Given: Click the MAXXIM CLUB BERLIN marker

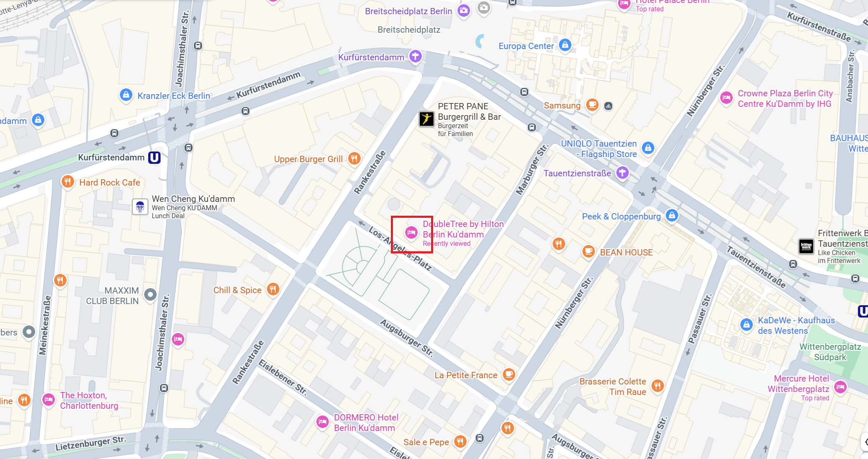Looking at the screenshot, I should click(x=150, y=295).
